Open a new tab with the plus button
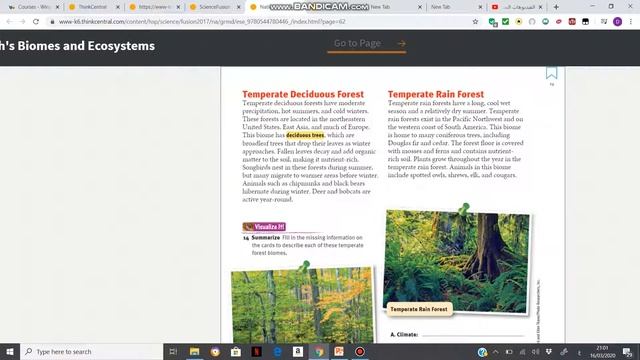The image size is (640, 360). coord(556,7)
